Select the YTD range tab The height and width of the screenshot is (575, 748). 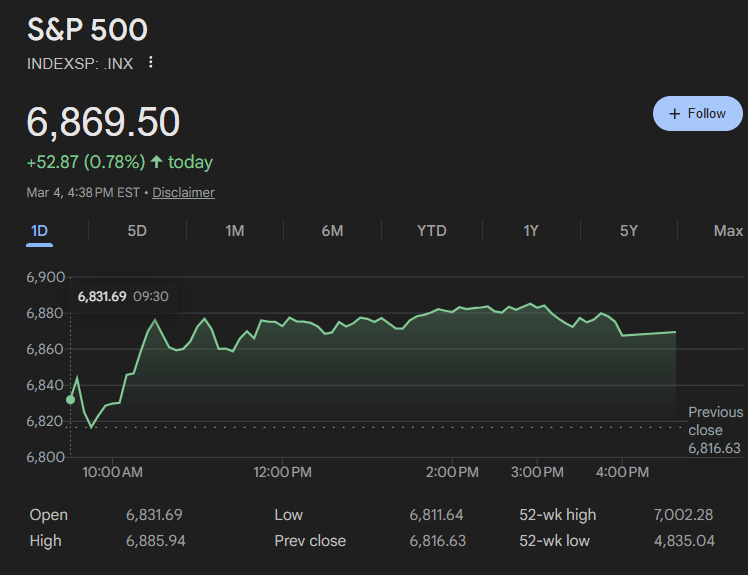tap(432, 231)
